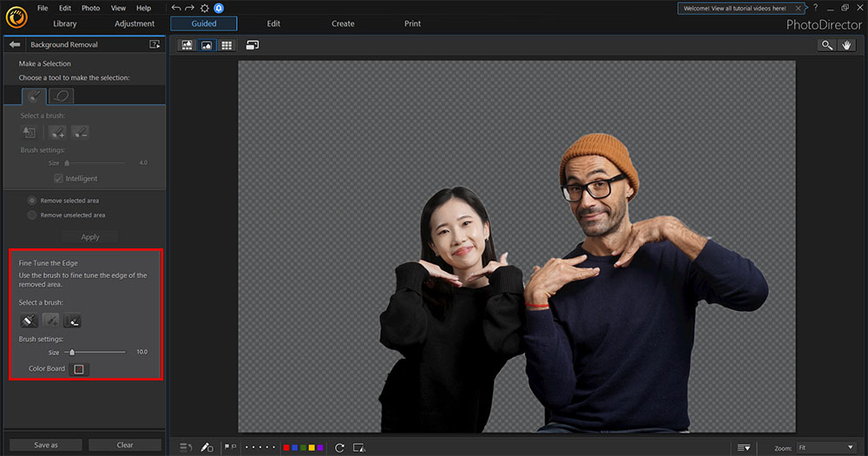Viewport: 868px width, 456px height.
Task: Click the Clear button
Action: [124, 445]
